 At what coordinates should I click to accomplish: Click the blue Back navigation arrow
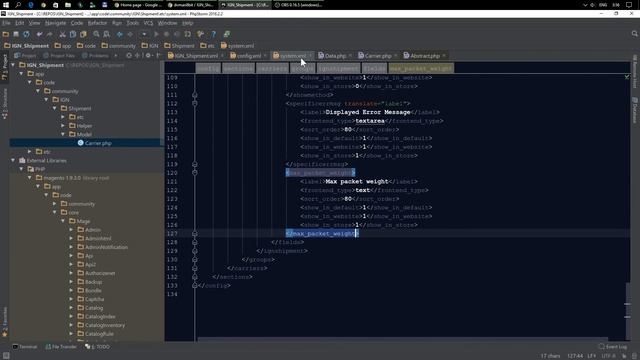(x=120, y=34)
